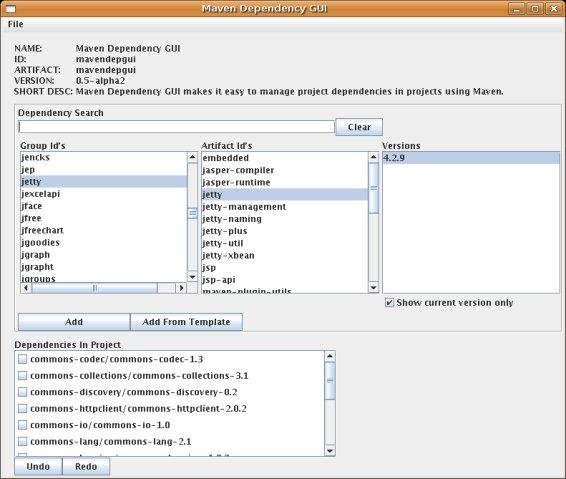Click the Undo button

[x=38, y=467]
